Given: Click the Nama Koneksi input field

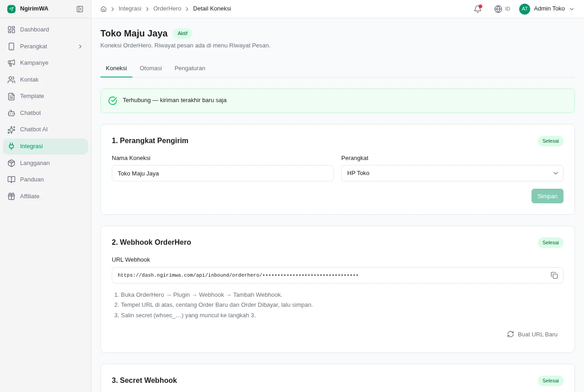Looking at the screenshot, I should 223,173.
